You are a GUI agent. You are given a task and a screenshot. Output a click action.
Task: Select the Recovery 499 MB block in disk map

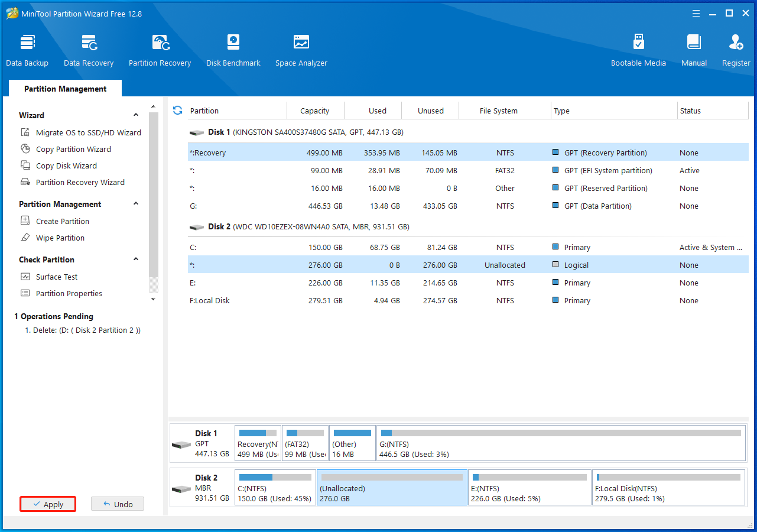(x=258, y=443)
